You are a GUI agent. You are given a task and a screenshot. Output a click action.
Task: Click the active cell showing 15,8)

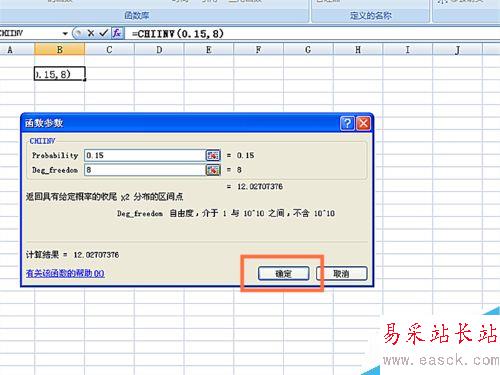click(x=60, y=74)
